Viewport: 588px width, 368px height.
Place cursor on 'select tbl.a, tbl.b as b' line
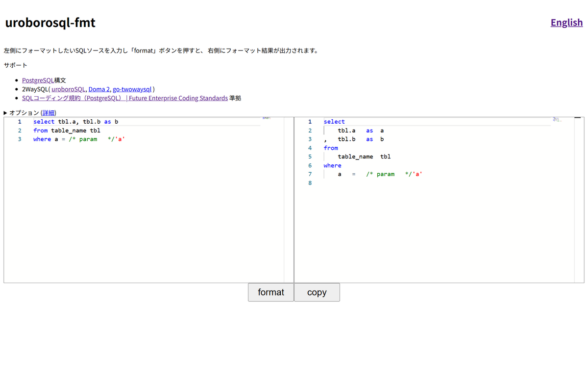click(x=75, y=122)
